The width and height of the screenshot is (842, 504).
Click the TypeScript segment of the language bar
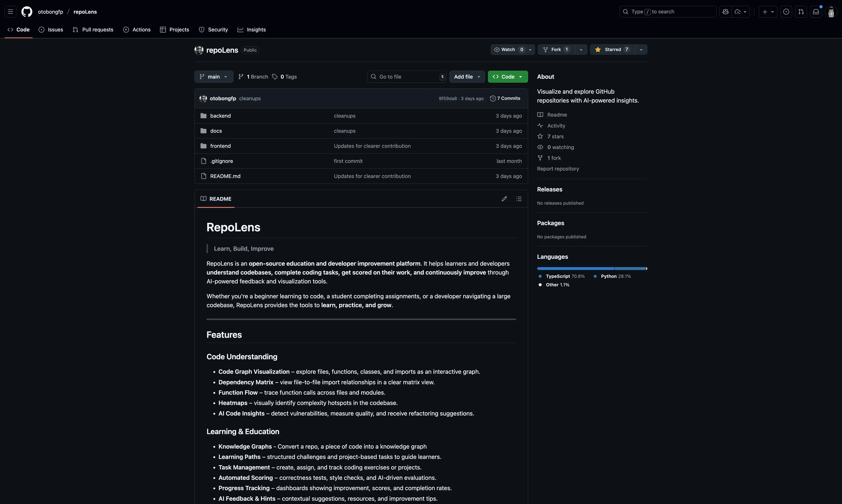[x=574, y=268]
